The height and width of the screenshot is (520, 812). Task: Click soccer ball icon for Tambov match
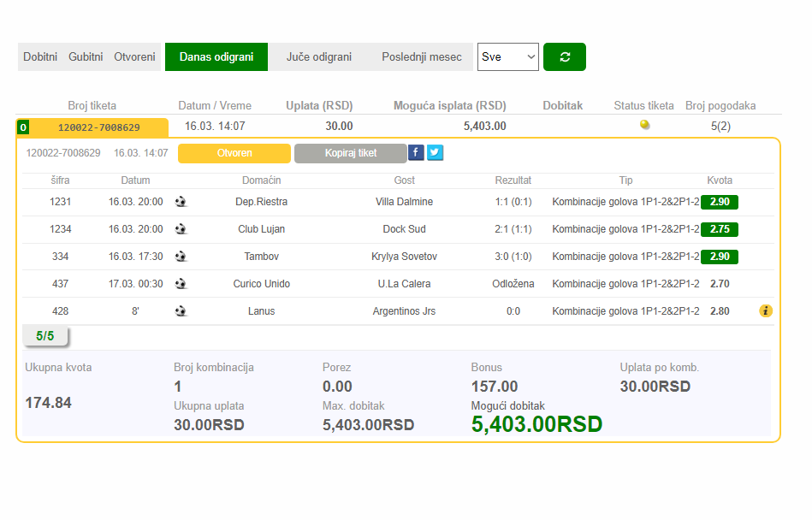pos(181,257)
